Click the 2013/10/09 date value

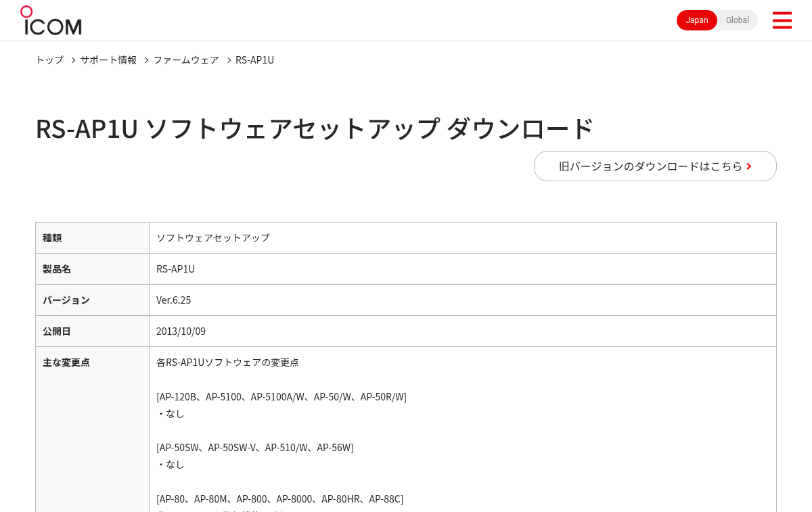(181, 331)
